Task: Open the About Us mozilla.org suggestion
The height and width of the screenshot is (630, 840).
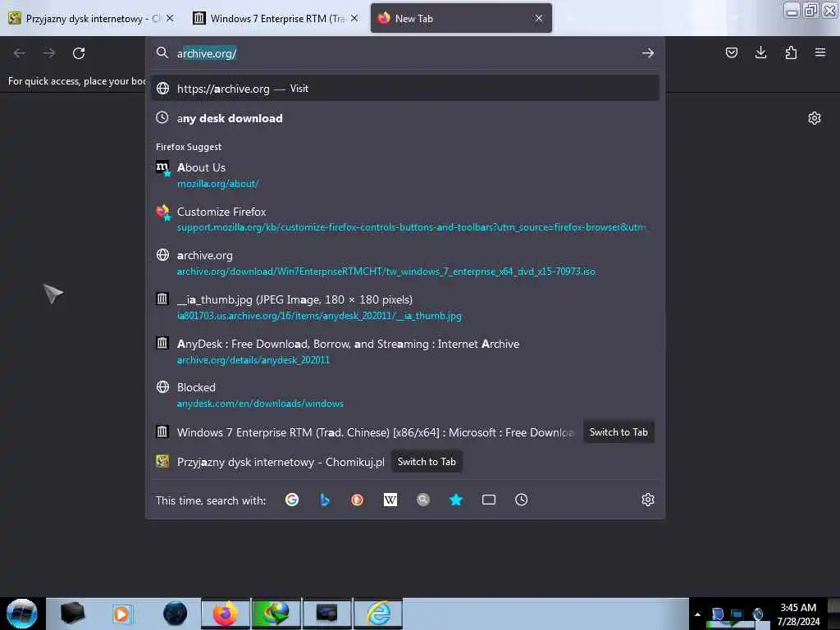Action: (x=405, y=176)
